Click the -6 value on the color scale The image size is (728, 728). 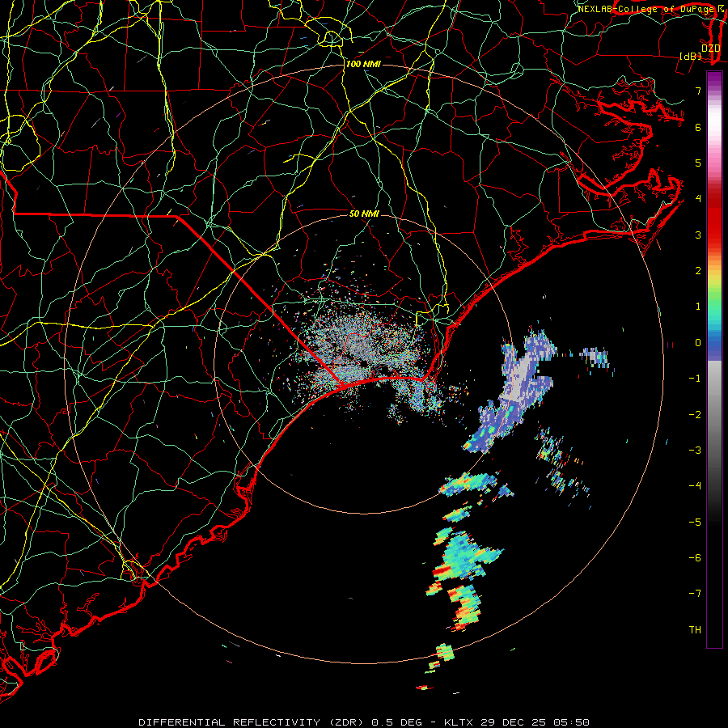(x=695, y=558)
